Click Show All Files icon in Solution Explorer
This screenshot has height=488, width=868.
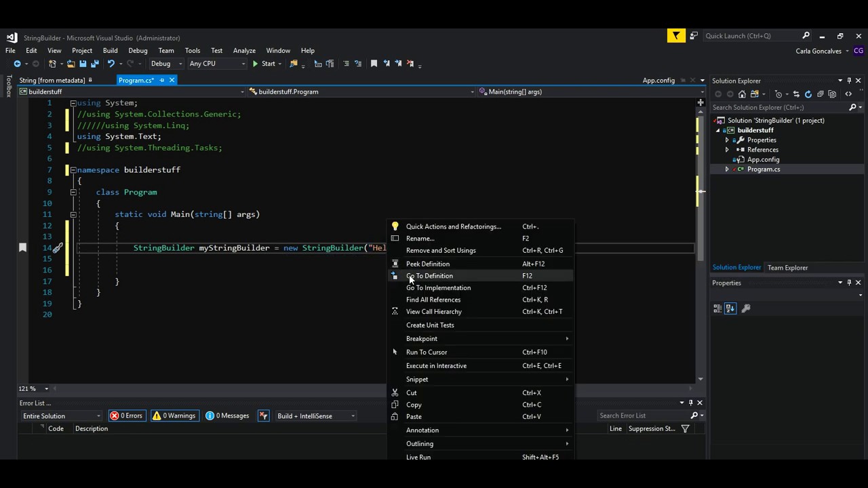tap(832, 94)
